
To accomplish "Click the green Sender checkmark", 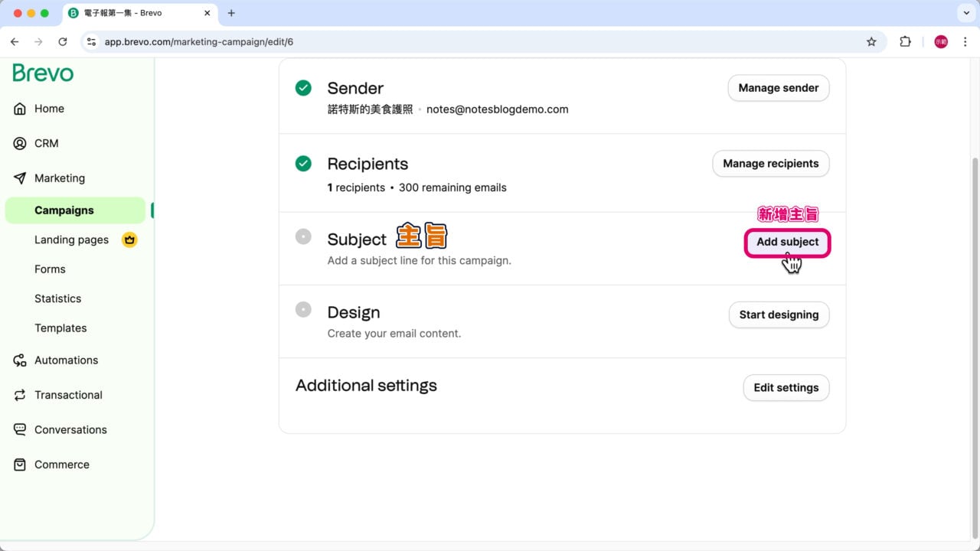I will click(303, 88).
